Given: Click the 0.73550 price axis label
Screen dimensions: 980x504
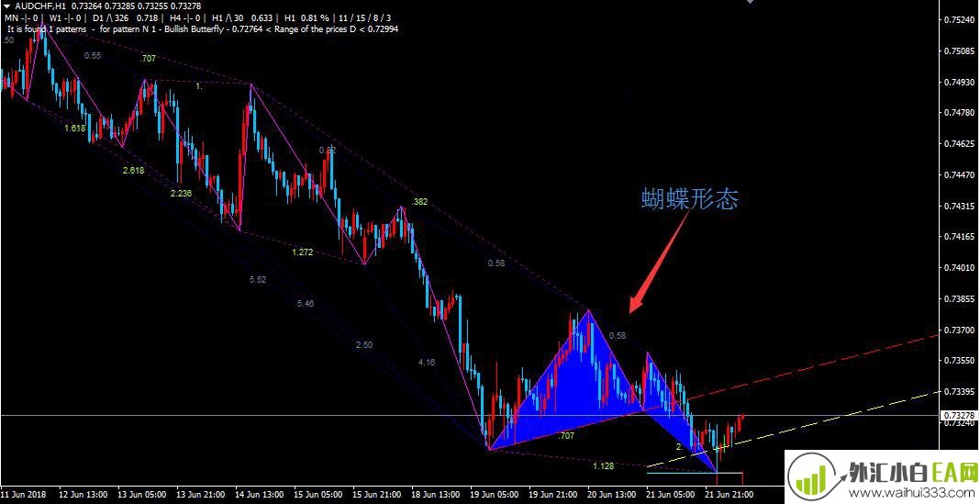Looking at the screenshot, I should point(959,361).
